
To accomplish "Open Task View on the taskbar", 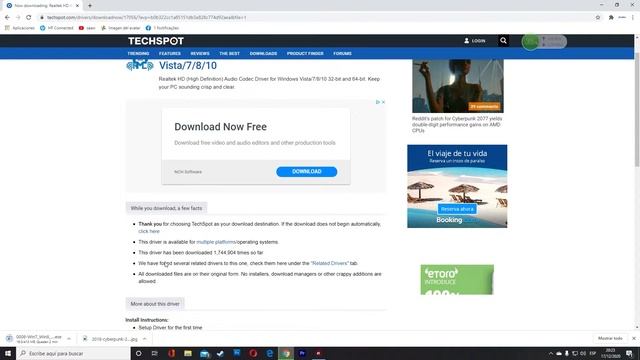I will pyautogui.click(x=155, y=353).
